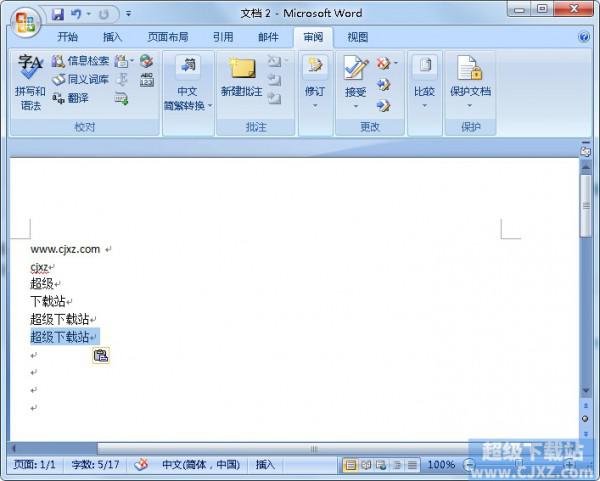Expand the 比较 dropdown arrow
Image resolution: width=600 pixels, height=481 pixels.
point(424,106)
